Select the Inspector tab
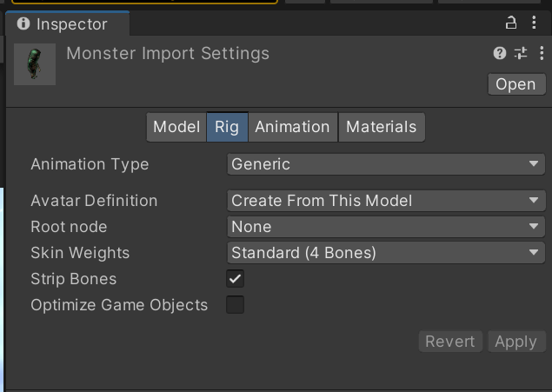The height and width of the screenshot is (392, 552). coord(68,24)
